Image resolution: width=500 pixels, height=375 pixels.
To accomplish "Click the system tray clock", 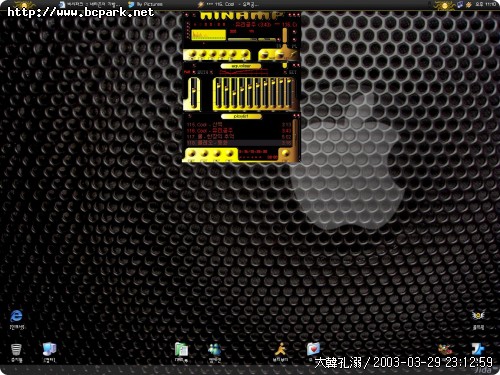I will (485, 4).
